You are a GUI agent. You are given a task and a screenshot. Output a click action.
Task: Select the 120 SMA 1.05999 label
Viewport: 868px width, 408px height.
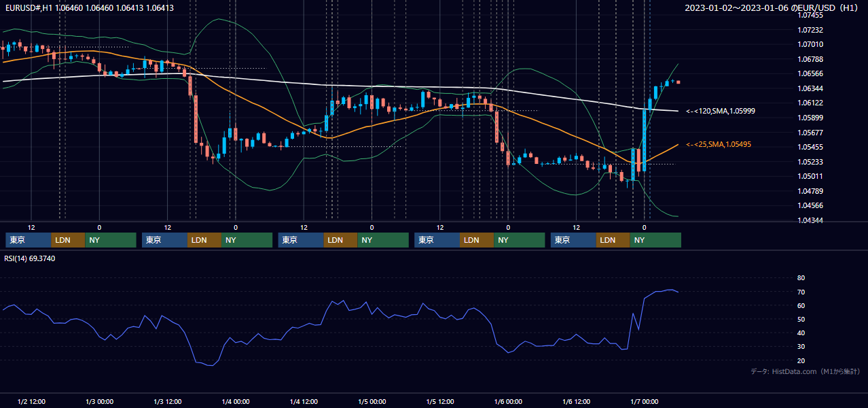721,111
